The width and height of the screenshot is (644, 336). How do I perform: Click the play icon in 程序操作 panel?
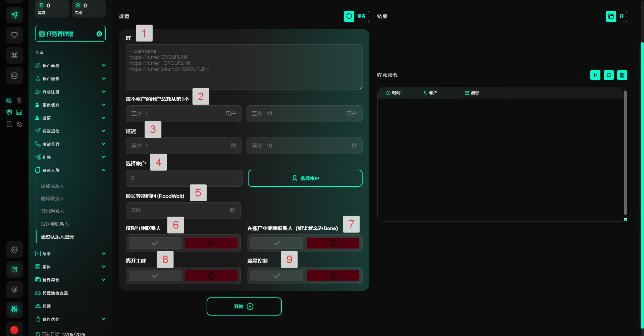[x=595, y=75]
